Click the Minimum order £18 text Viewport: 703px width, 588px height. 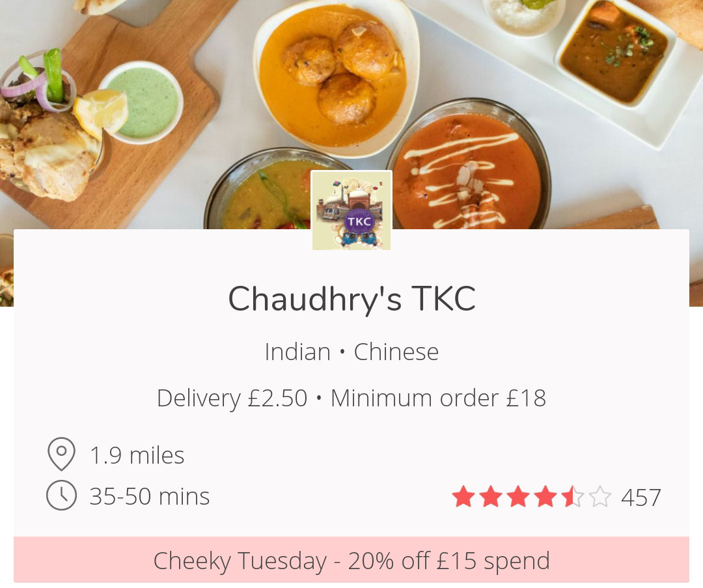click(x=438, y=399)
